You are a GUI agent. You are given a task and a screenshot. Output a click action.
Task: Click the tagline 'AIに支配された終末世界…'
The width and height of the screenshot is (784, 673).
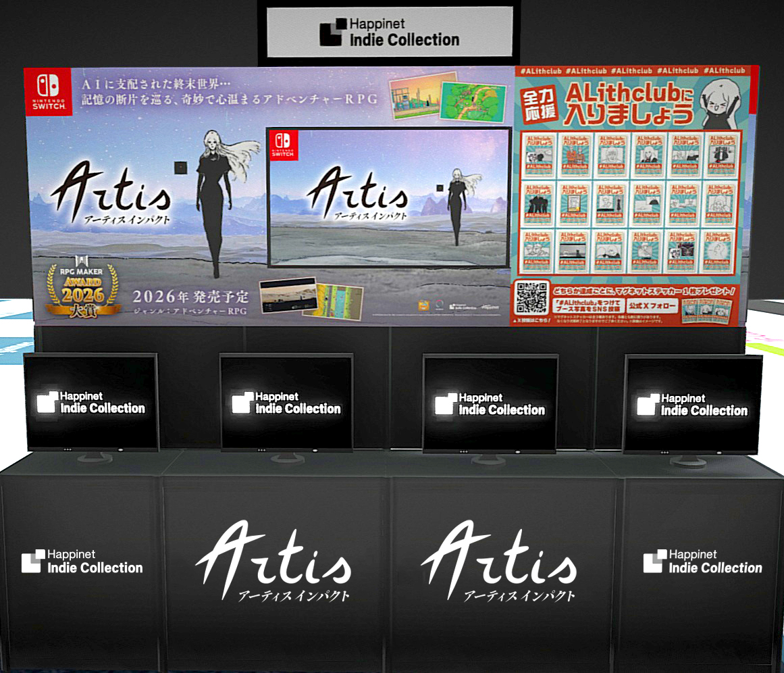pyautogui.click(x=156, y=84)
